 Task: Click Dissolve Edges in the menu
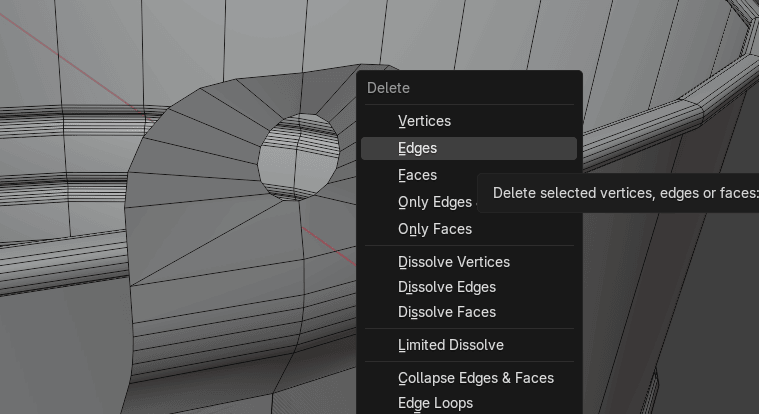tap(446, 287)
